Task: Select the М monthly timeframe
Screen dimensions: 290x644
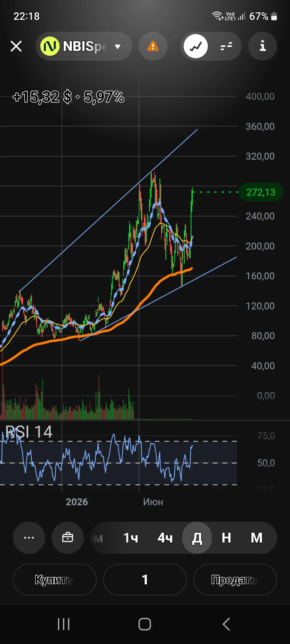Action: [x=257, y=538]
